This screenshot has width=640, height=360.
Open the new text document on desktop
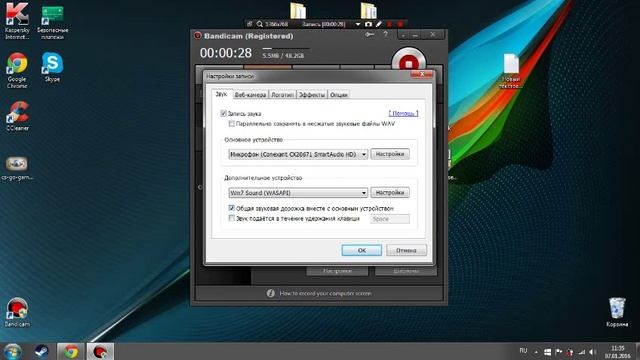pyautogui.click(x=511, y=71)
